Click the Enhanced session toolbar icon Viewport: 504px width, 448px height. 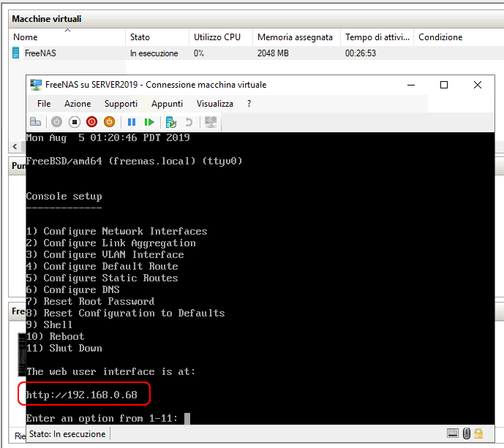pyautogui.click(x=211, y=122)
